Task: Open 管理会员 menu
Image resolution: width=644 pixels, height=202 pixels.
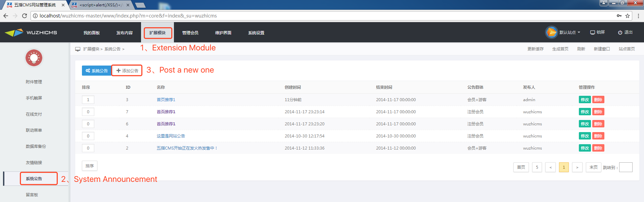Action: click(x=190, y=33)
